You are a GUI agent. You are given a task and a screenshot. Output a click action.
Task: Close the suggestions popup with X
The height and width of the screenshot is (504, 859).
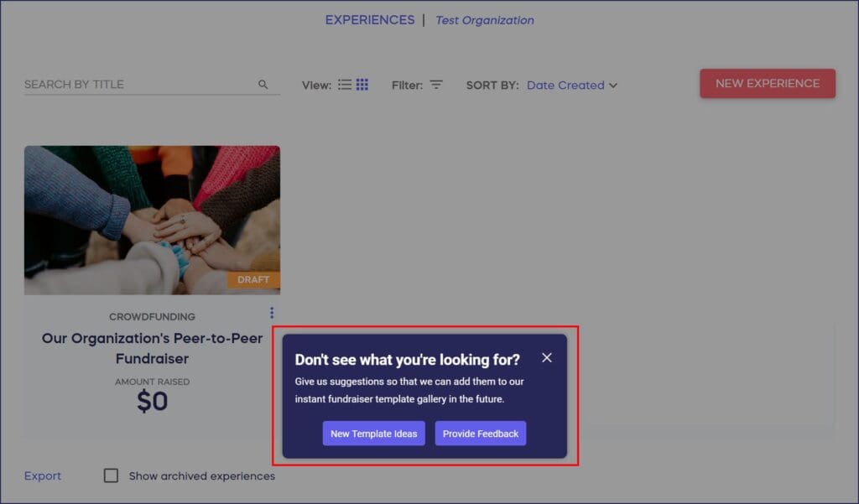[547, 358]
